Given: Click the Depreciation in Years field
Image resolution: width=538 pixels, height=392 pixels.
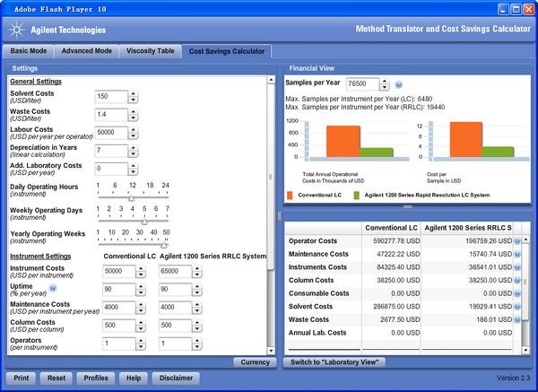Looking at the screenshot, I should tap(111, 151).
